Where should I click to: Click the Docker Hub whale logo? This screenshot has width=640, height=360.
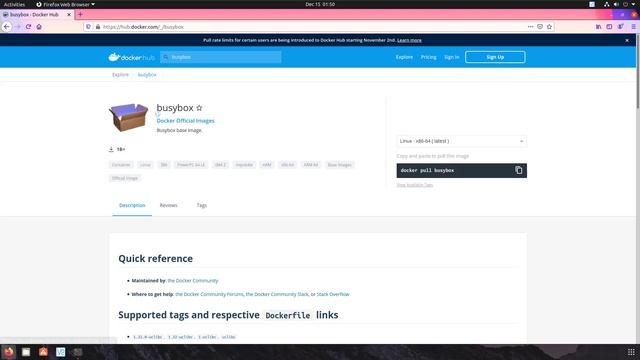pyautogui.click(x=131, y=57)
